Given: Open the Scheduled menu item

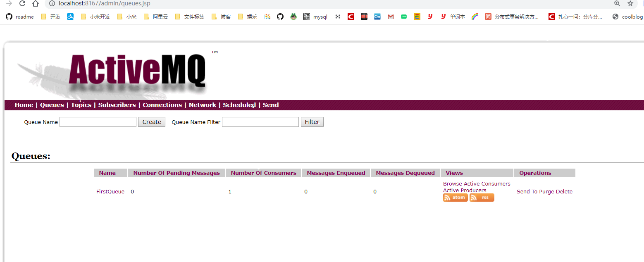Looking at the screenshot, I should pyautogui.click(x=239, y=105).
